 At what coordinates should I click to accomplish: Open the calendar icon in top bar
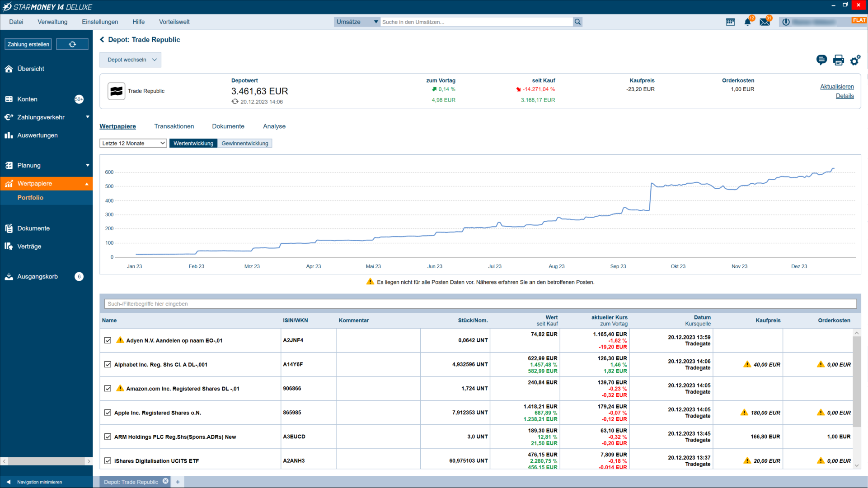730,22
